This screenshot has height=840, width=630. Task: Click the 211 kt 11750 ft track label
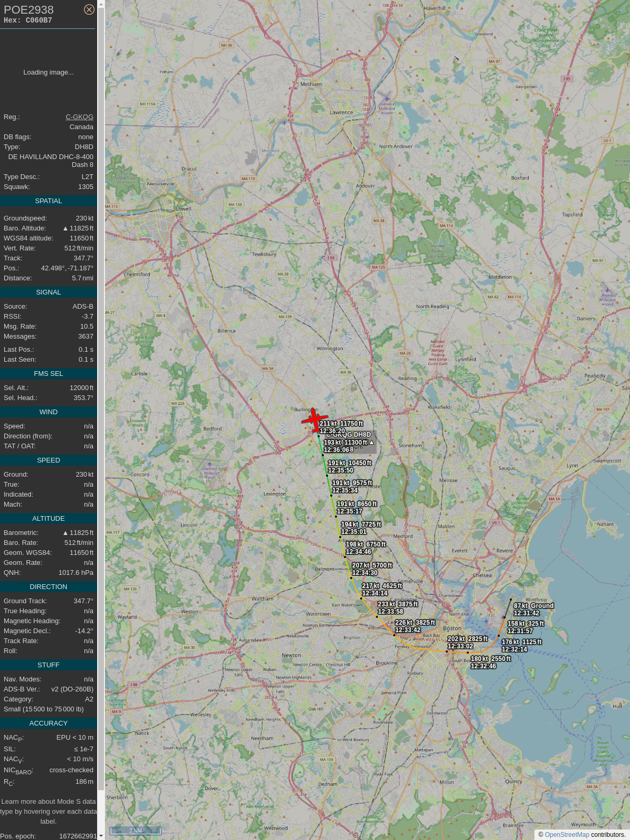tap(341, 427)
